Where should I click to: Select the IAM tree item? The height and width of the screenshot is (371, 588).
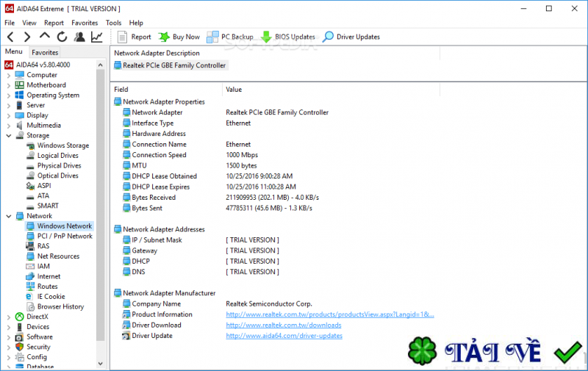pos(38,267)
